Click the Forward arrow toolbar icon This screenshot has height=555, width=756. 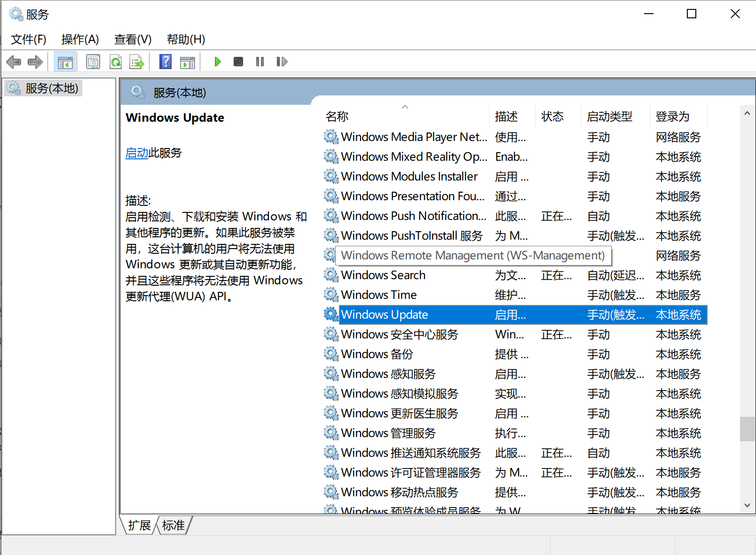[x=35, y=62]
